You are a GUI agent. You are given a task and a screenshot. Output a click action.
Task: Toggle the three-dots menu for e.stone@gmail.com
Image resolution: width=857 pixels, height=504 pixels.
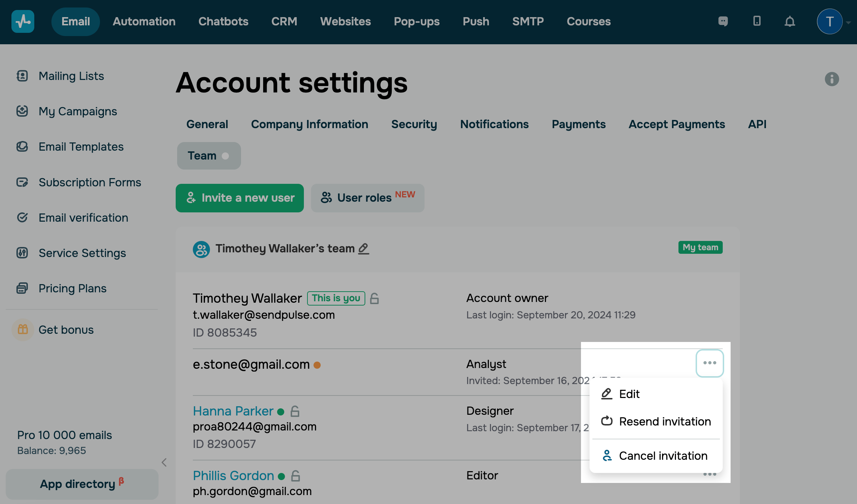710,363
